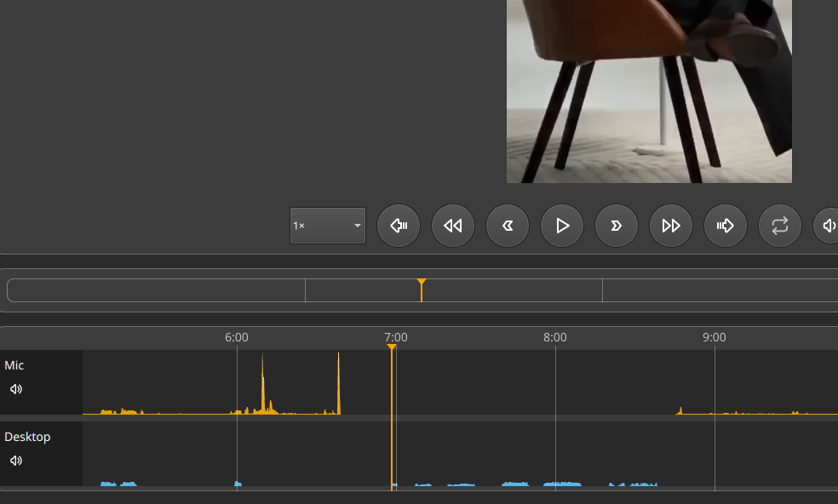838x504 pixels.
Task: Select the Mic track label
Action: click(x=15, y=365)
